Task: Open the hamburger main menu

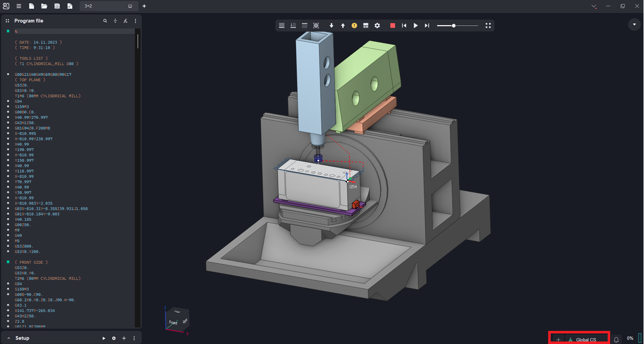Action: pyautogui.click(x=19, y=6)
